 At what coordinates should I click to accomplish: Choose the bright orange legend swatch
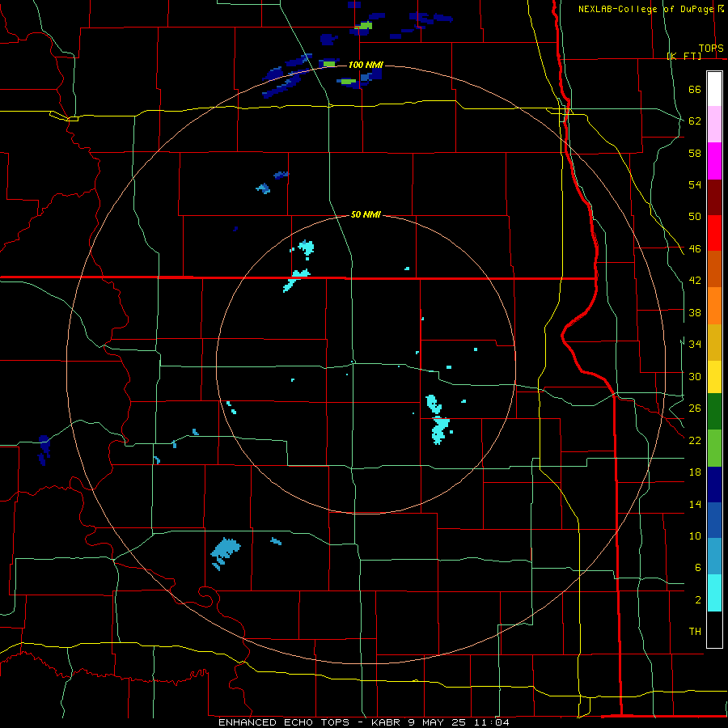pos(714,306)
